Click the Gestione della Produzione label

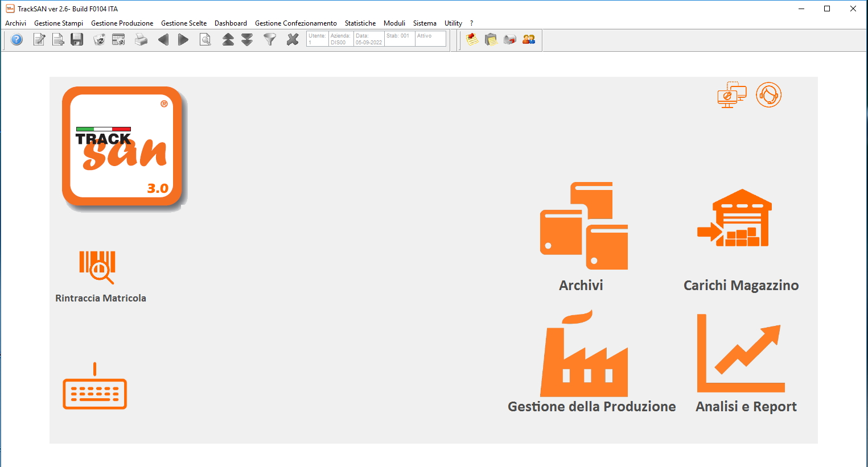pos(592,407)
